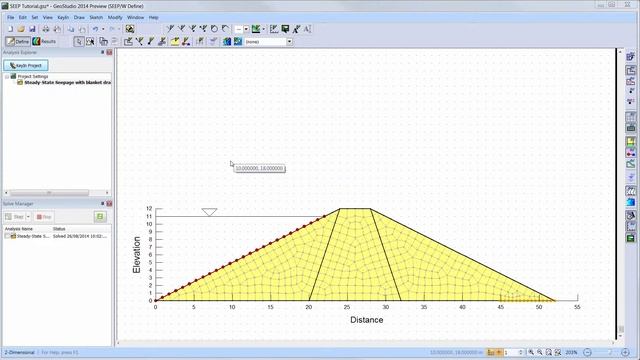The image size is (640, 360).
Task: Click the zoom out magnifier icon
Action: pyautogui.click(x=540, y=352)
